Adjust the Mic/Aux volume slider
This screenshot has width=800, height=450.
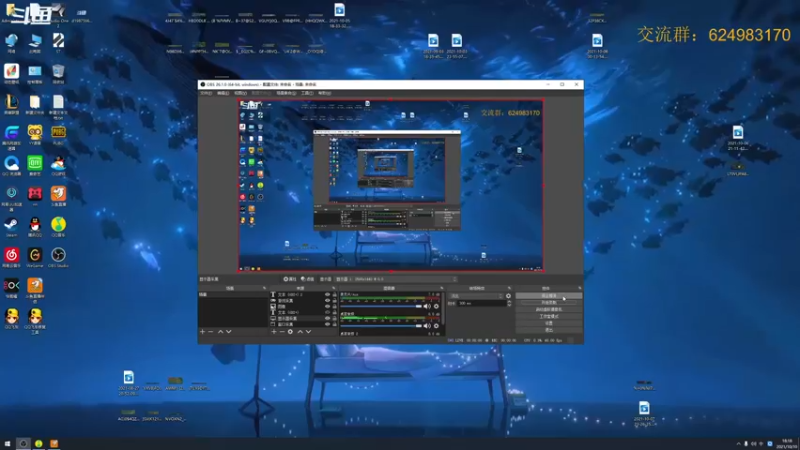click(x=381, y=307)
